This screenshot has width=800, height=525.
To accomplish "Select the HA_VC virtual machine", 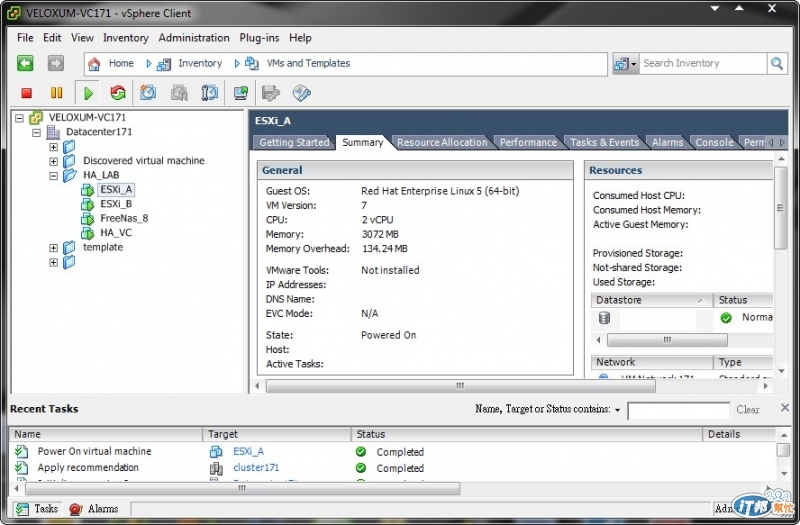I will pyautogui.click(x=116, y=233).
